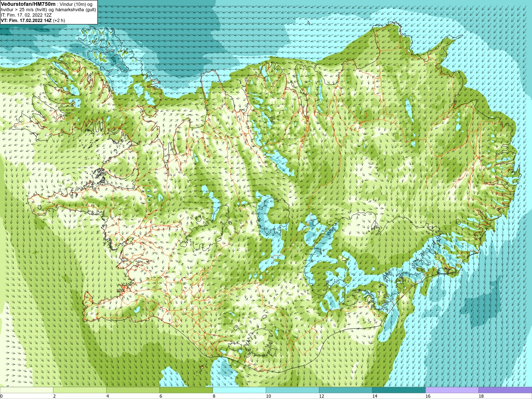Click the legend scale label "10"

point(268,396)
